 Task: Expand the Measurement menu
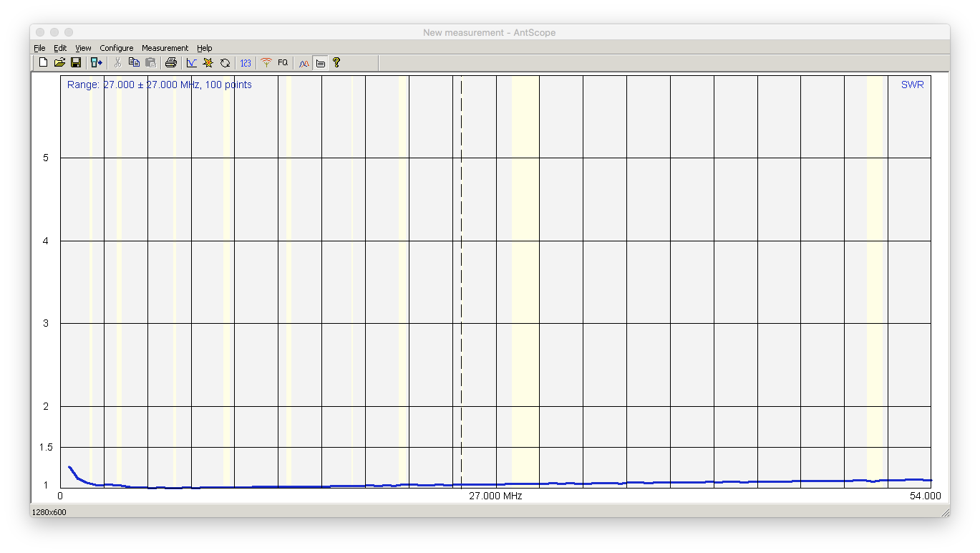[165, 48]
